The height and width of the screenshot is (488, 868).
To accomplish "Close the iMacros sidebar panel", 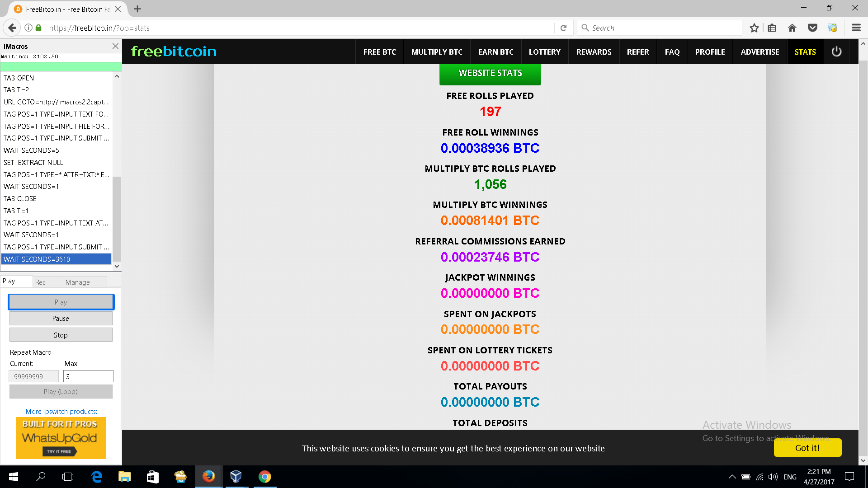I will pyautogui.click(x=115, y=46).
